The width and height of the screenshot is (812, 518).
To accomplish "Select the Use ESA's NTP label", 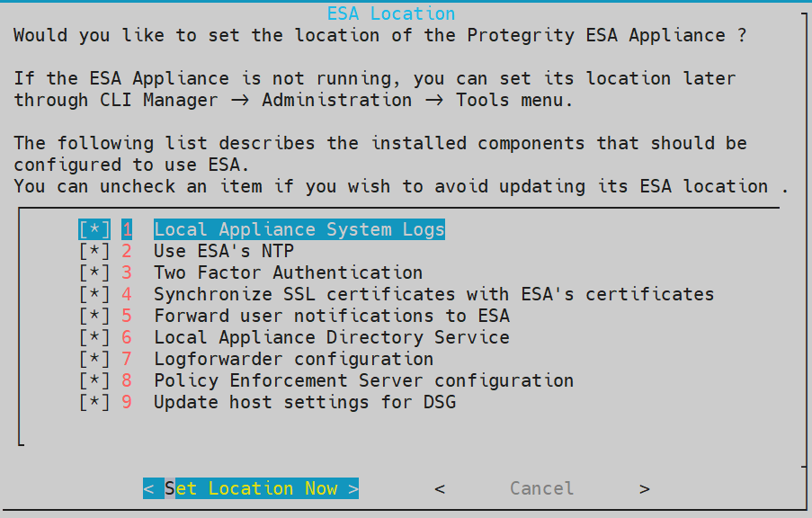I will (223, 251).
